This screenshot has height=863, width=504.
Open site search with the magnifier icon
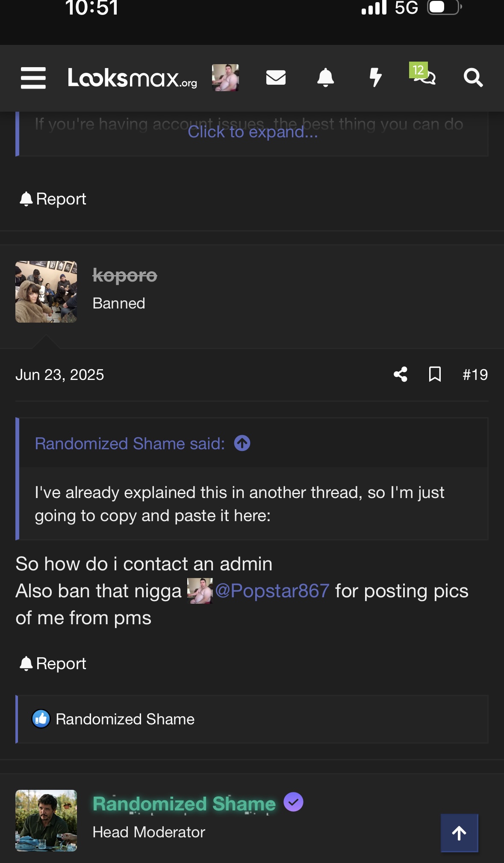[x=473, y=78]
